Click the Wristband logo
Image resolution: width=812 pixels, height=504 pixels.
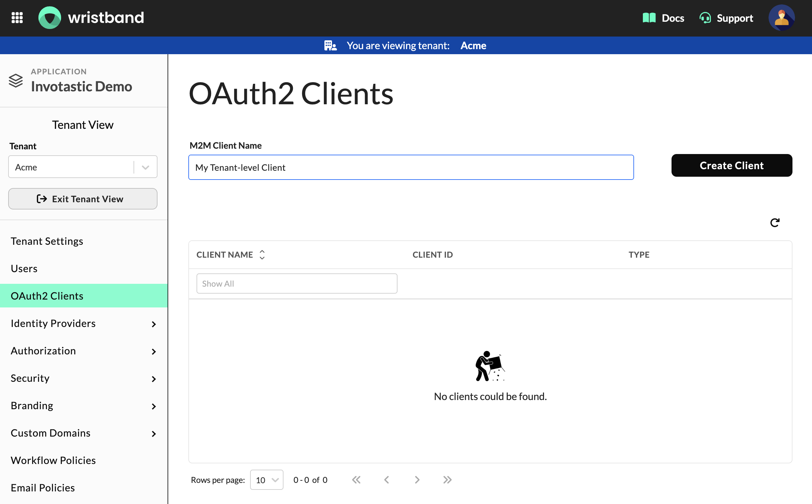[91, 18]
